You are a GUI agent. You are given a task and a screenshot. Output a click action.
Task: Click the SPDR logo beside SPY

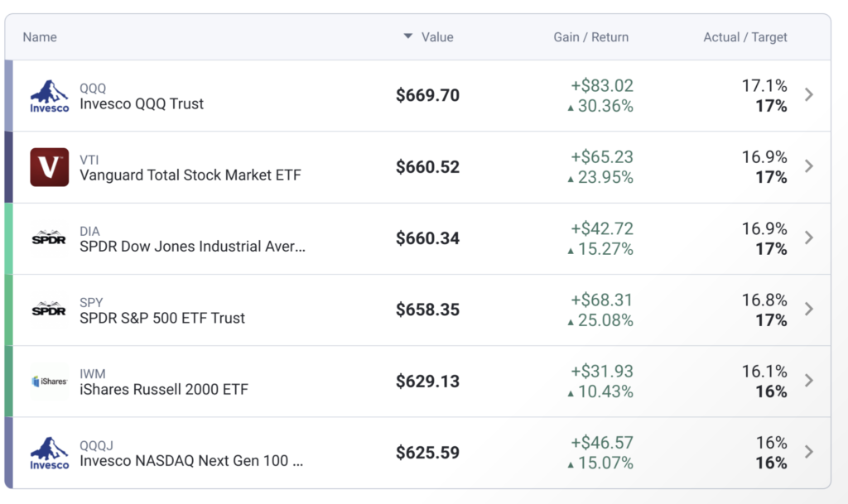click(x=50, y=310)
